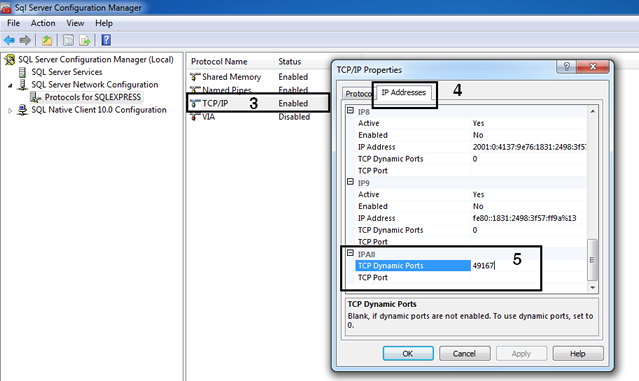Click the blue Help toolbar icon
The height and width of the screenshot is (381, 639).
tap(106, 40)
